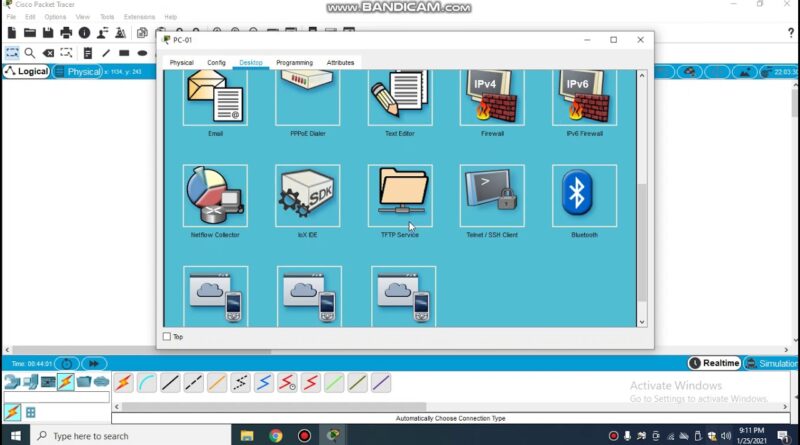This screenshot has height=445, width=800.
Task: Click the Fast Forward Time button
Action: [x=93, y=363]
